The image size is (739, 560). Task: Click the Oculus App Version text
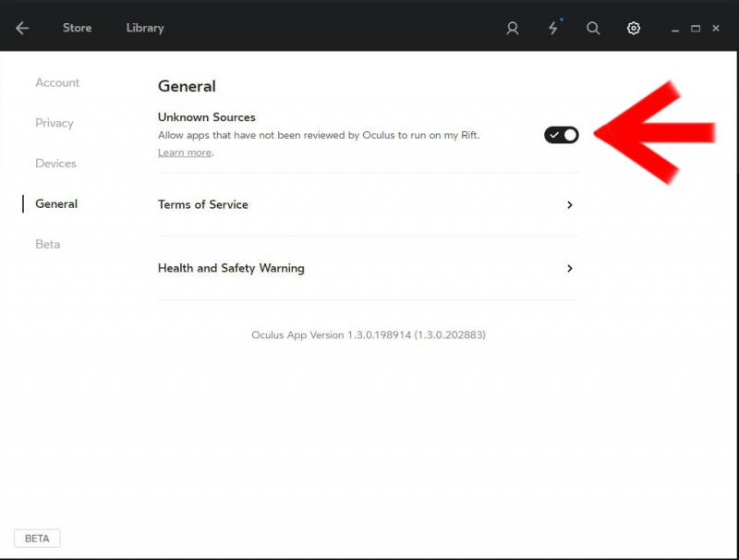369,335
